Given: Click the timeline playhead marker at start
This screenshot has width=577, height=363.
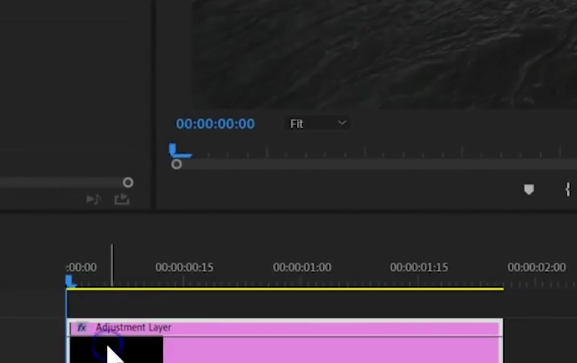Looking at the screenshot, I should (70, 281).
